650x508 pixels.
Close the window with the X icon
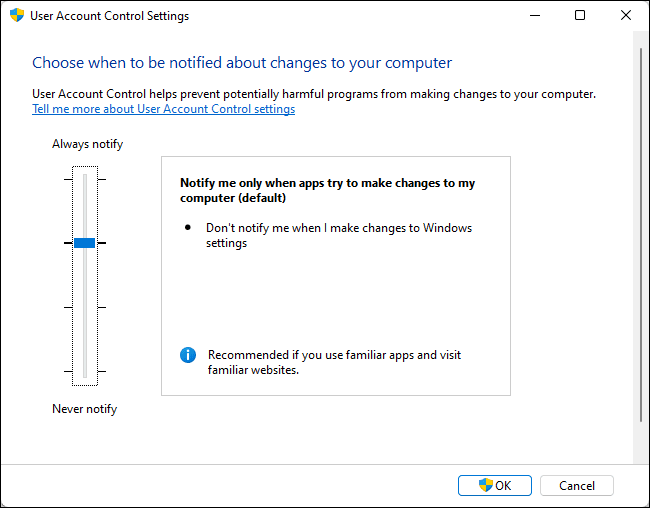point(626,15)
